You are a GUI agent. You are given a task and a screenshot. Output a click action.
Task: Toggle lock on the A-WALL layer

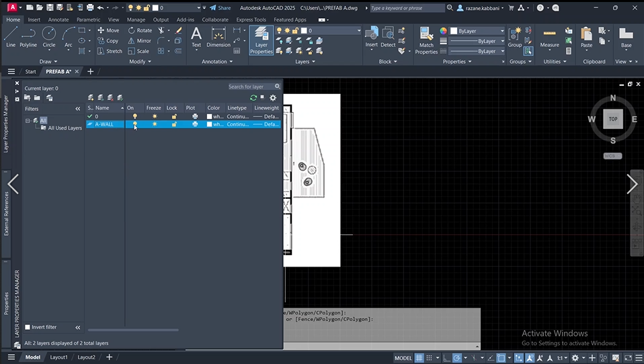173,124
